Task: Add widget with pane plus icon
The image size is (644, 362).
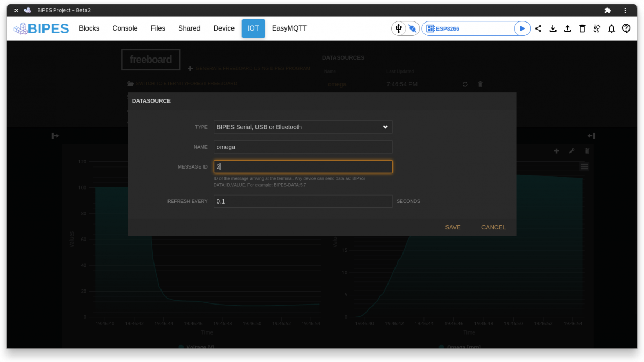Action: [x=557, y=151]
